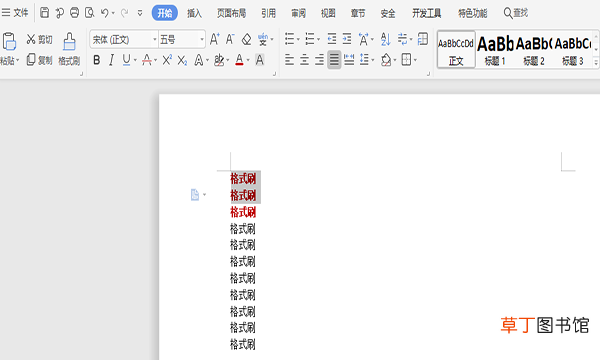Open the Chinese typesetting A icon
Image resolution: width=600 pixels, height=360 pixels.
pyautogui.click(x=364, y=39)
